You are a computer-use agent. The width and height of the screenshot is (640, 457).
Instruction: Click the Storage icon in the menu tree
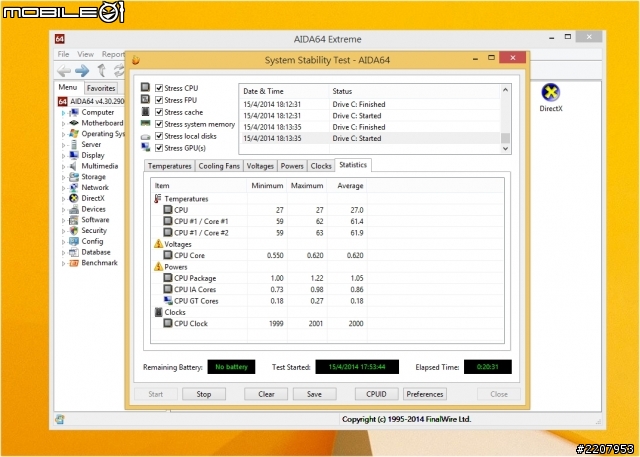74,177
